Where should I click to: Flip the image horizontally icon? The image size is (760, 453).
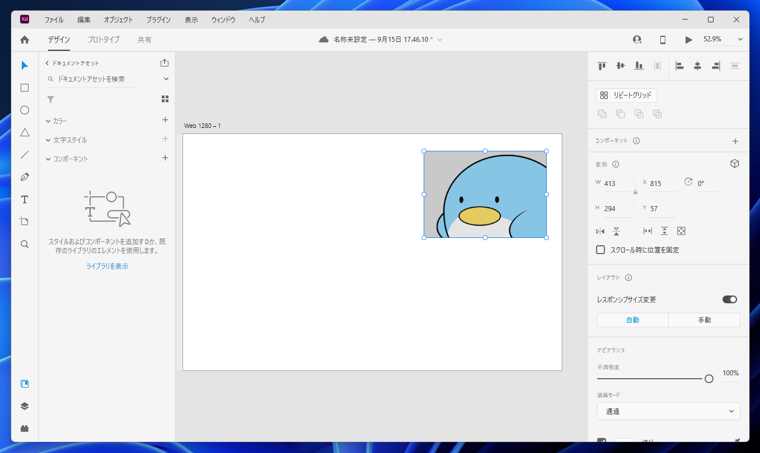coord(600,231)
